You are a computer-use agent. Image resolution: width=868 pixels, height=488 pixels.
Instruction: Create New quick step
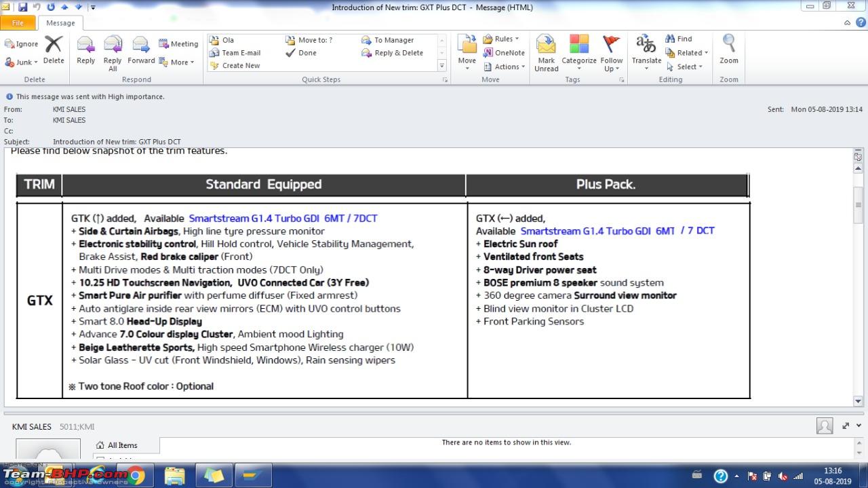tap(235, 66)
